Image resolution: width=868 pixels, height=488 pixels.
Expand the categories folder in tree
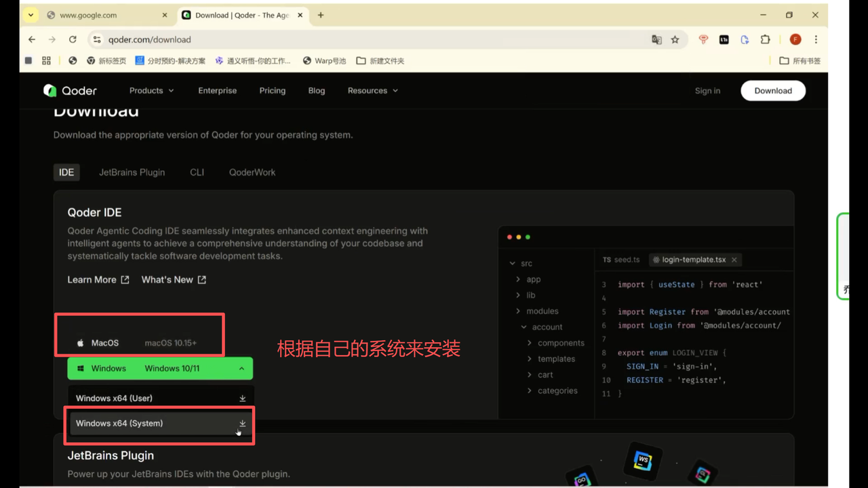point(552,391)
